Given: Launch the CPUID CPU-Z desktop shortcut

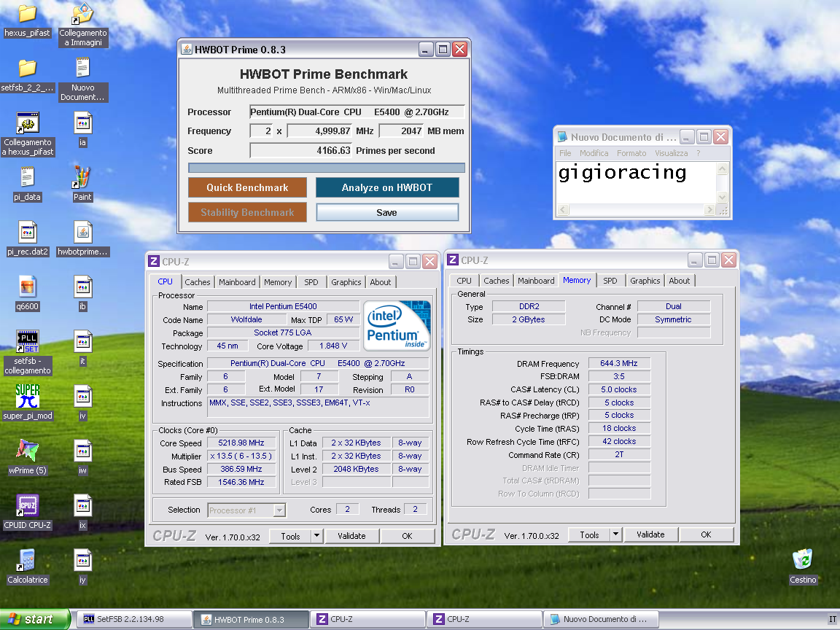Looking at the screenshot, I should coord(27,506).
